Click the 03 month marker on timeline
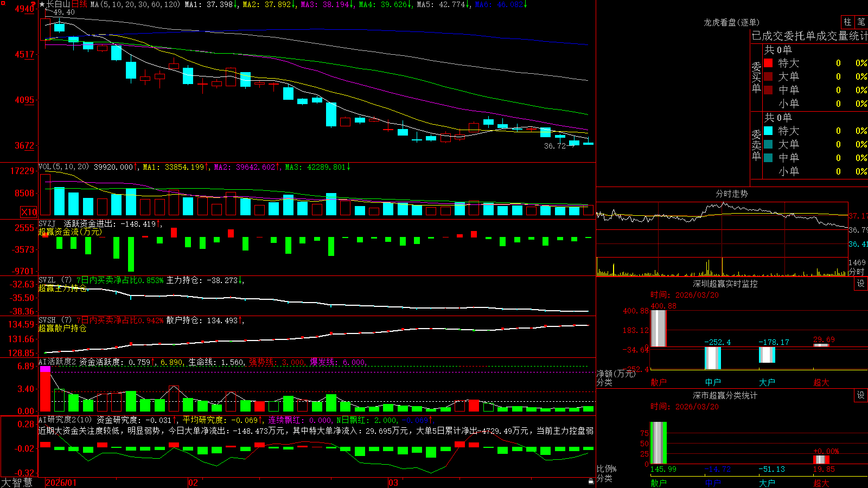This screenshot has width=868, height=488. tap(393, 483)
